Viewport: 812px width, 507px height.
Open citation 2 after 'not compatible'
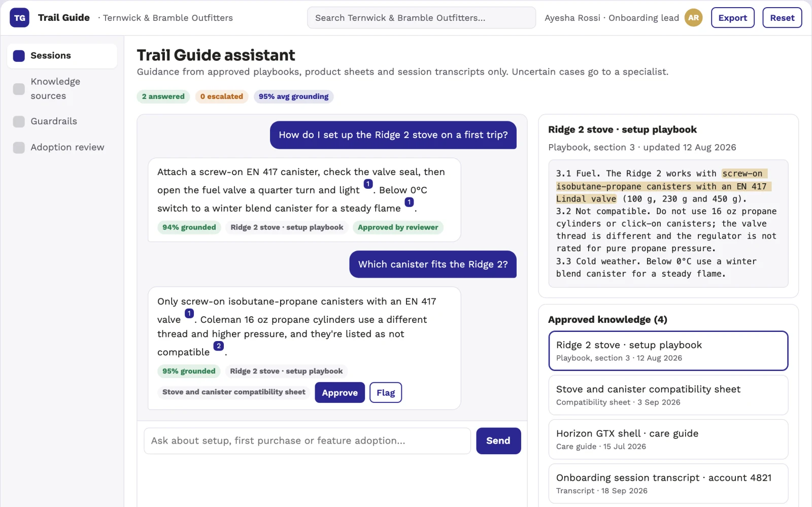219,346
